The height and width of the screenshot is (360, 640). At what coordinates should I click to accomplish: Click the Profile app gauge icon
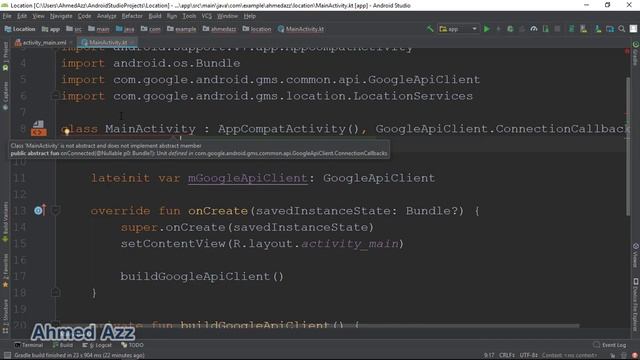click(533, 29)
